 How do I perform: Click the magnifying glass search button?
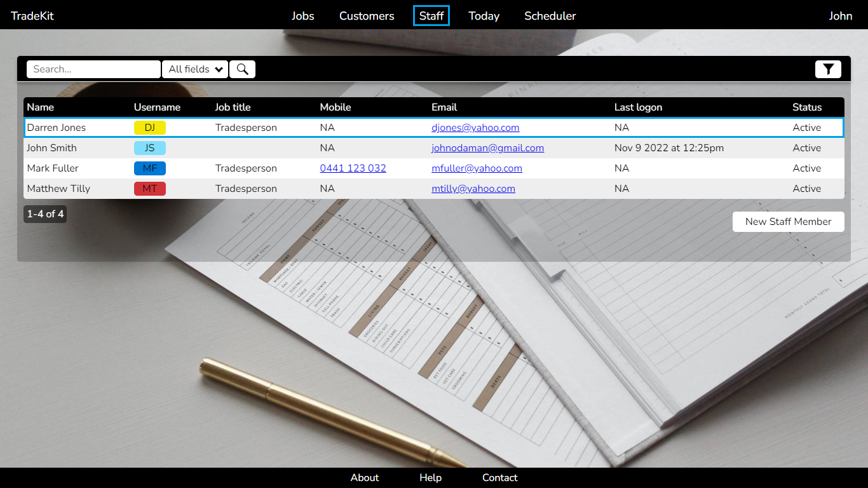242,69
